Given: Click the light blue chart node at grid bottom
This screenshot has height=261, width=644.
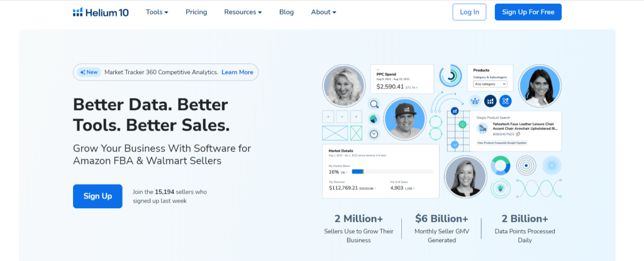Looking at the screenshot, I should [x=455, y=144].
